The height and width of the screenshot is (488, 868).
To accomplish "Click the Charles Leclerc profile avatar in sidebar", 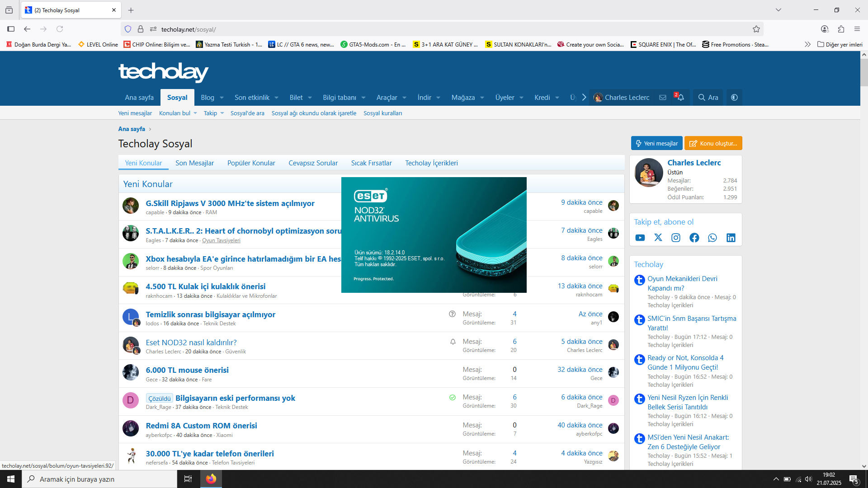I will click(649, 173).
